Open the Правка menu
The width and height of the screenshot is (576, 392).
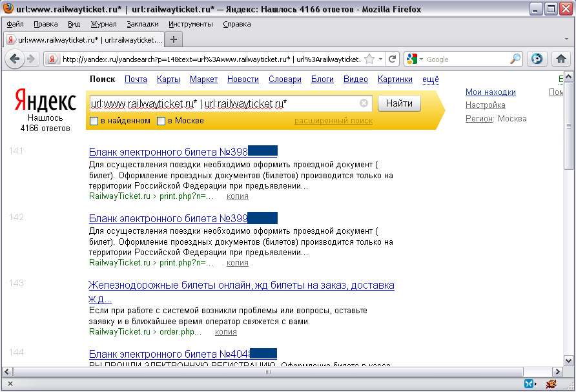coord(46,25)
